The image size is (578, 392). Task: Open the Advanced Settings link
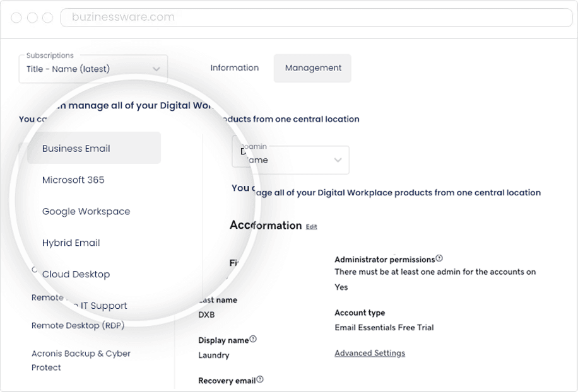370,353
